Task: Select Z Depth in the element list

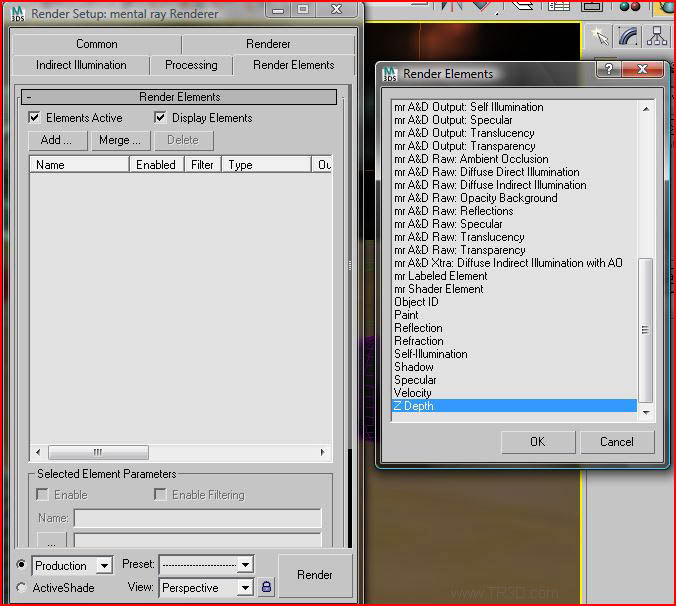Action: pos(514,406)
